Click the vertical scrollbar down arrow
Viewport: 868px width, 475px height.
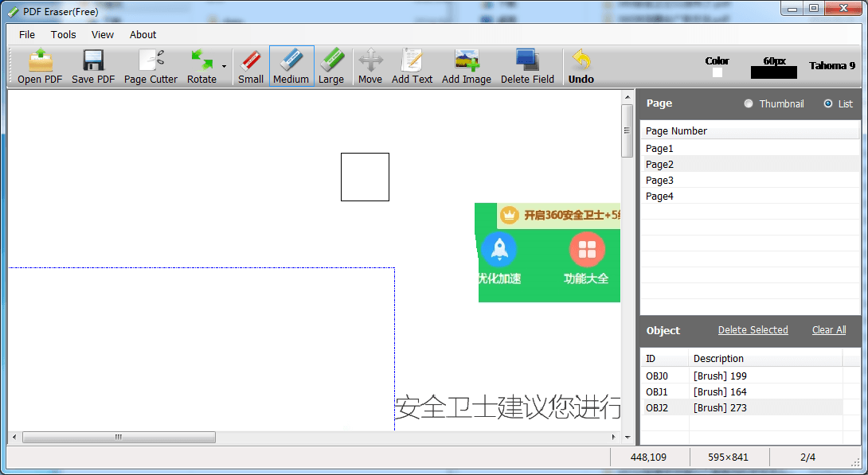[628, 437]
